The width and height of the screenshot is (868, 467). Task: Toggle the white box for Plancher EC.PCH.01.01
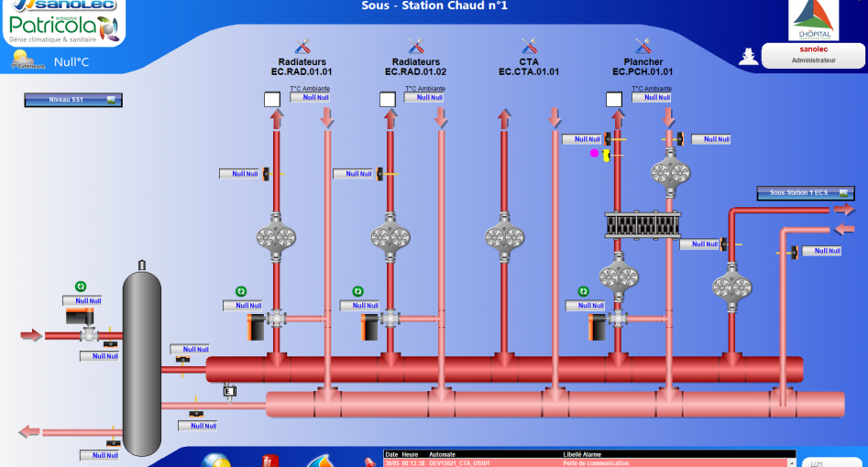click(614, 99)
